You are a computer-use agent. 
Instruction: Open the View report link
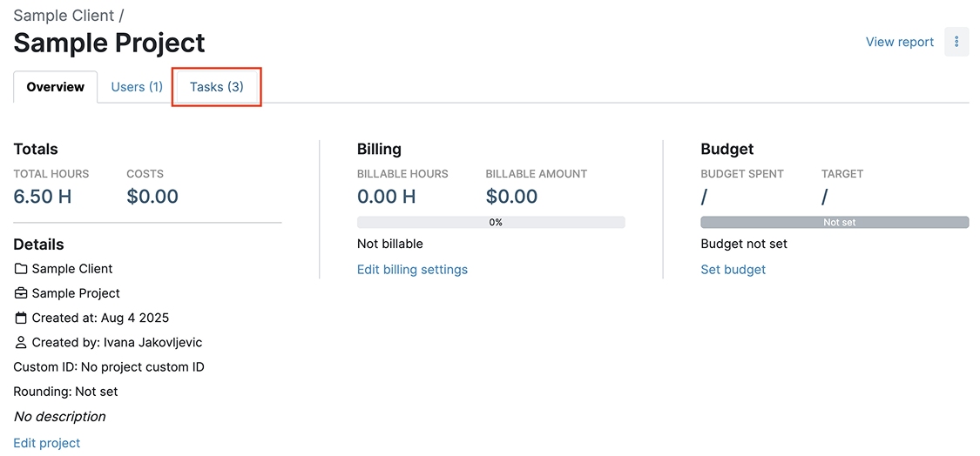pos(899,42)
